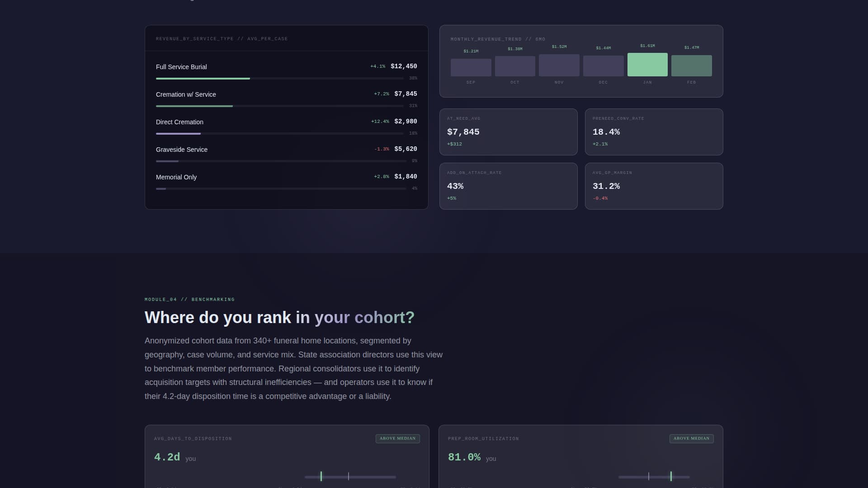Open the AT_NEED_AVG metric card

(x=509, y=132)
